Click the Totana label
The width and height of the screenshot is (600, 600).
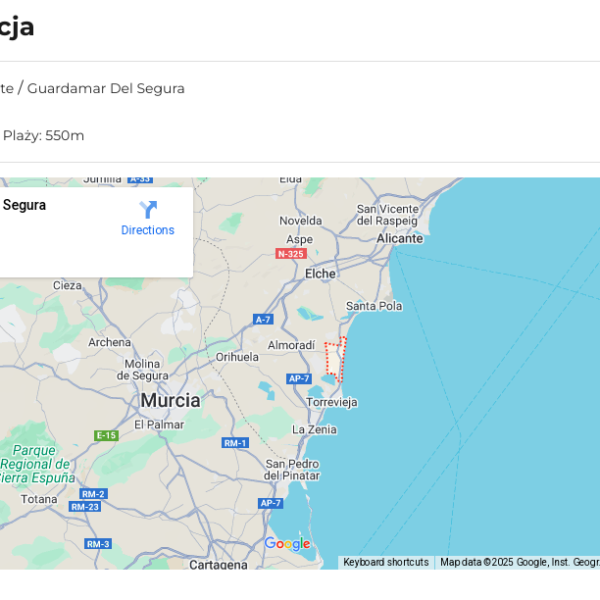tap(39, 499)
